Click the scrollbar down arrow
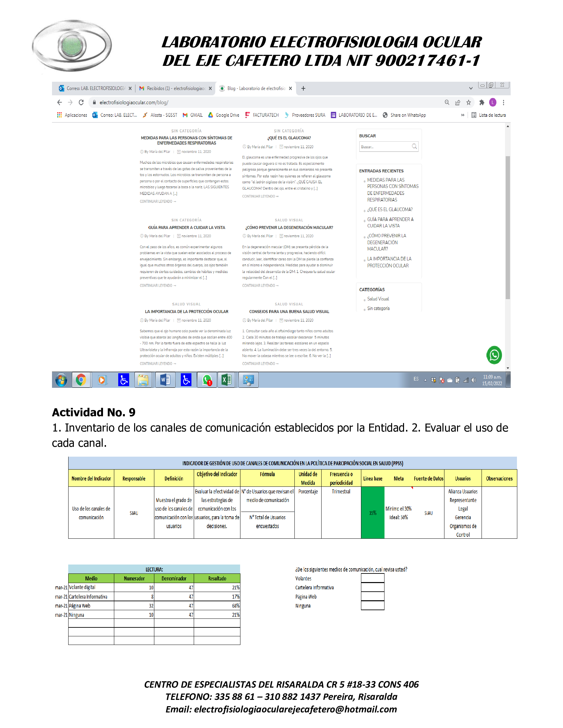The width and height of the screenshot is (563, 728). point(508,368)
